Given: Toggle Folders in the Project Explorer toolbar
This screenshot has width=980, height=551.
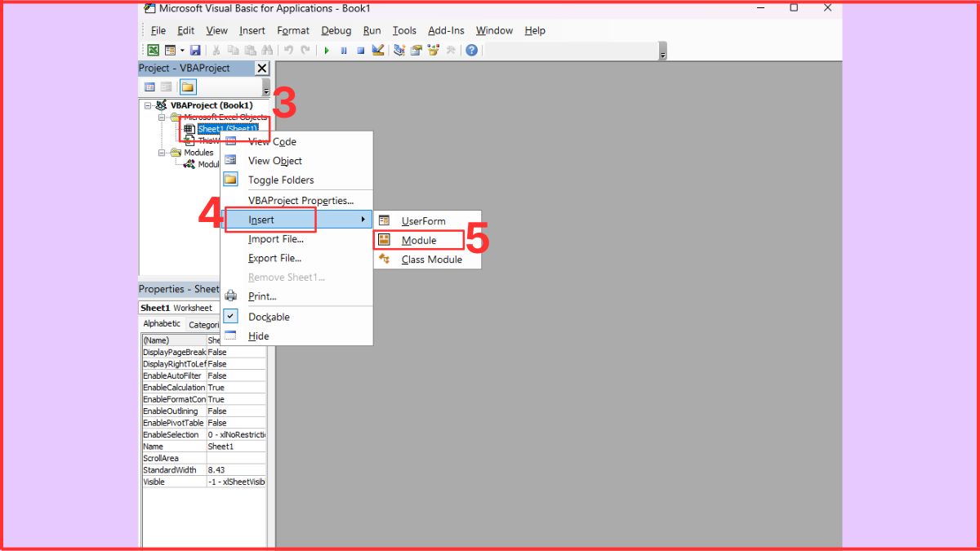Looking at the screenshot, I should coord(189,87).
